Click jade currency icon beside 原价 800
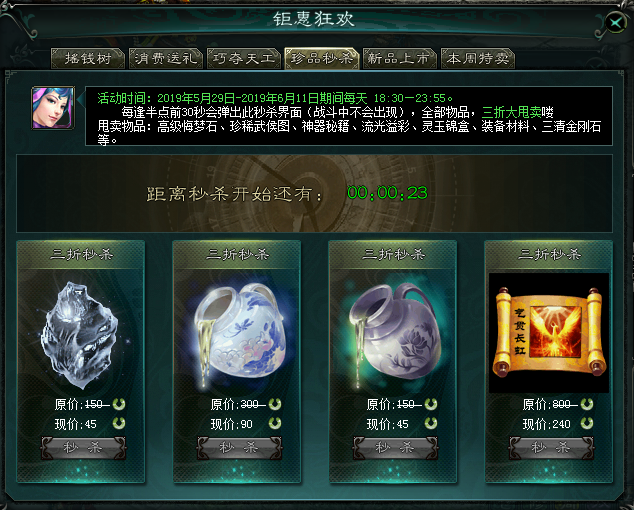634x510 pixels. [587, 404]
